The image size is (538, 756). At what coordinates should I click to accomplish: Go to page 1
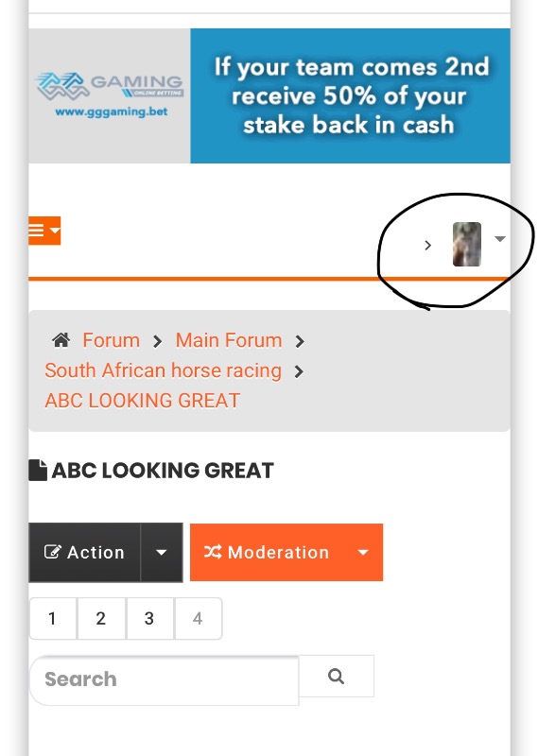[x=53, y=619]
